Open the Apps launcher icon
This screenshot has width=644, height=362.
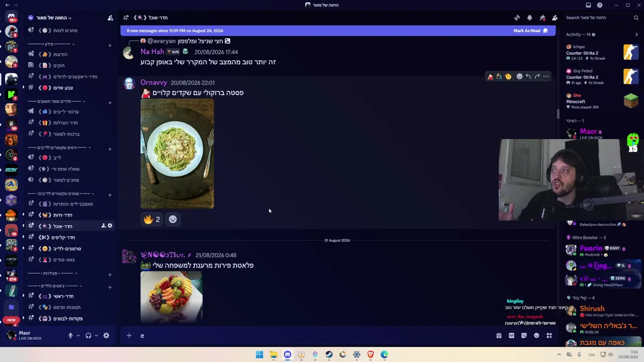pos(549,336)
